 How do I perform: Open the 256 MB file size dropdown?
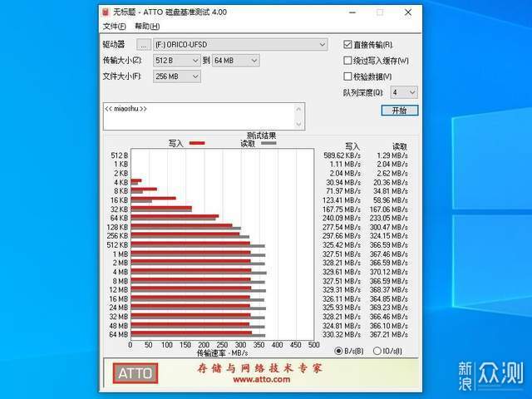[x=177, y=76]
